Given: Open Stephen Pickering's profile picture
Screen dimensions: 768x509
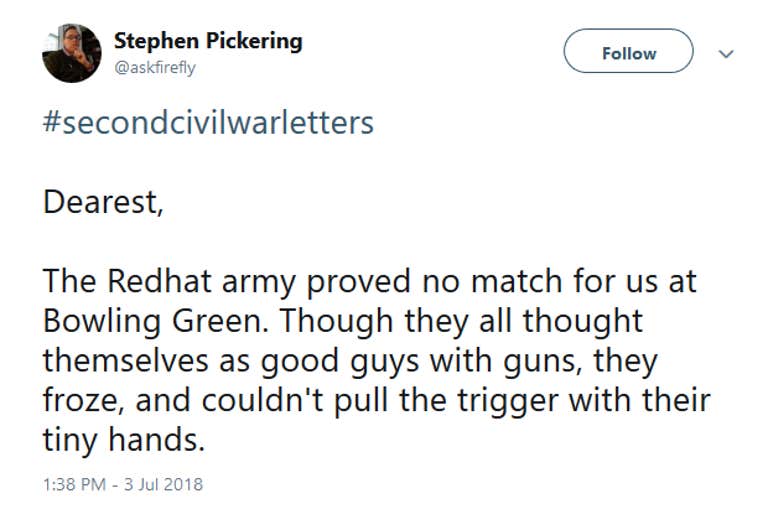Looking at the screenshot, I should click(72, 53).
